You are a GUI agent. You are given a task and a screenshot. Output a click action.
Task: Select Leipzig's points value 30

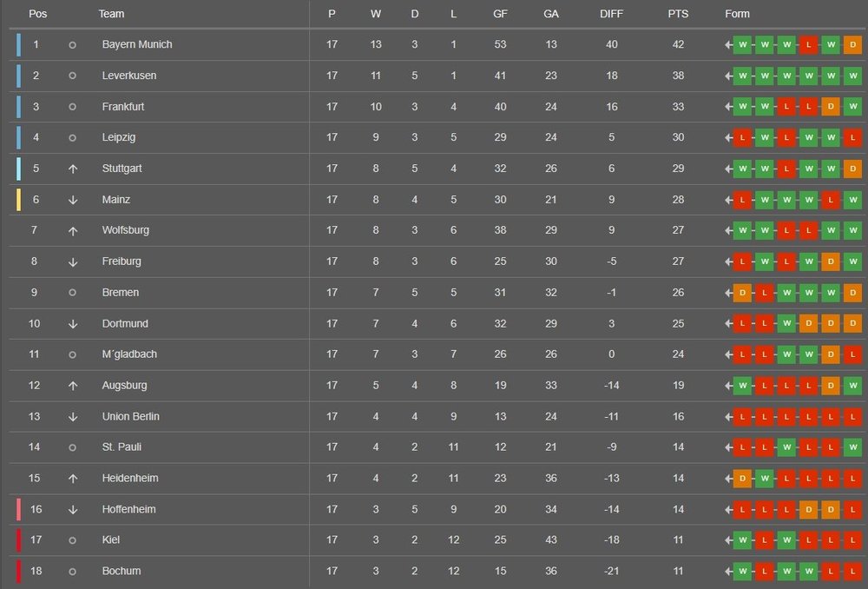(678, 137)
